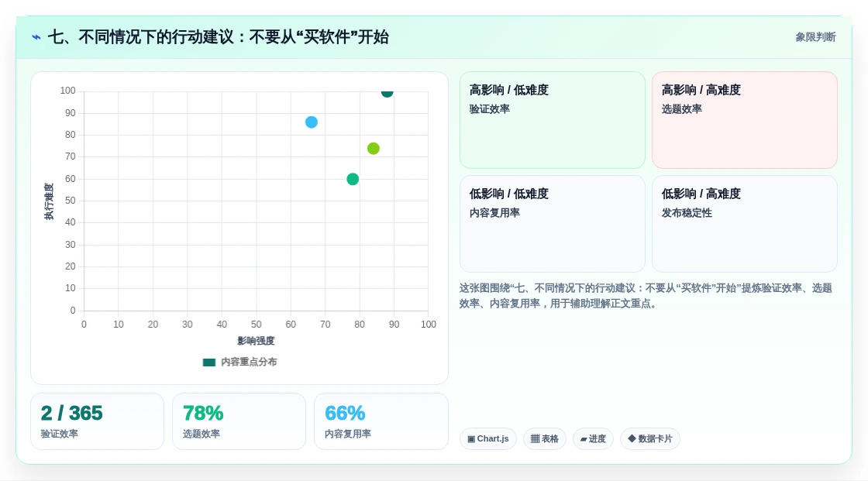868x481 pixels.
Task: Click the 78% value
Action: [x=202, y=414]
